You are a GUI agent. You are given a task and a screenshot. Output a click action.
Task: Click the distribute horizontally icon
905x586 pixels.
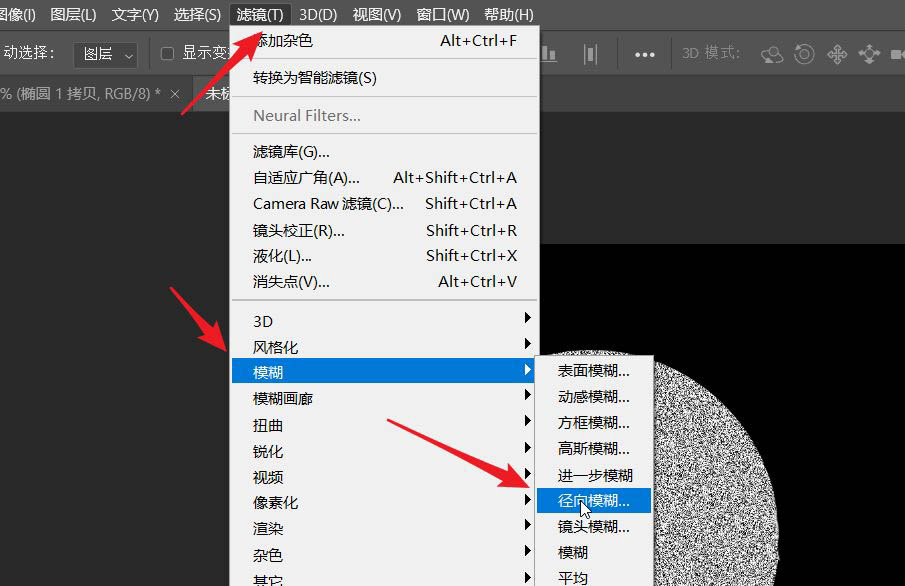(x=590, y=54)
